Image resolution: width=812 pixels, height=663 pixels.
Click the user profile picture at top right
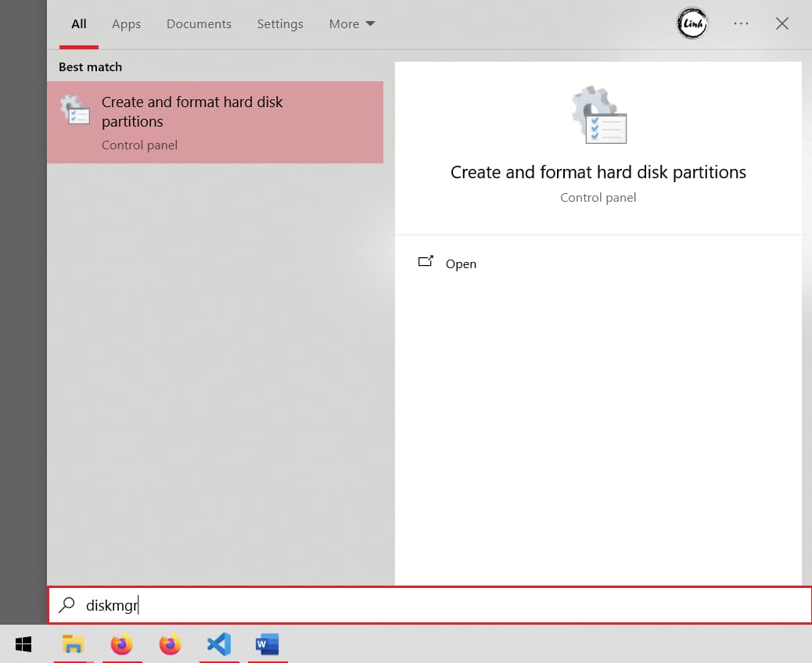[692, 23]
